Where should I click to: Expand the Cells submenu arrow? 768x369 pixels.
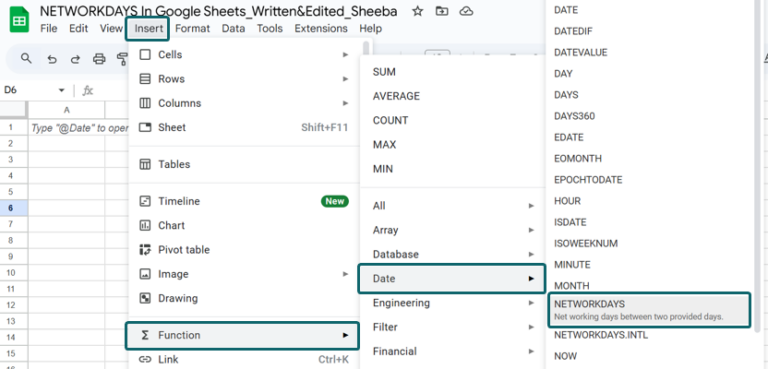(345, 54)
